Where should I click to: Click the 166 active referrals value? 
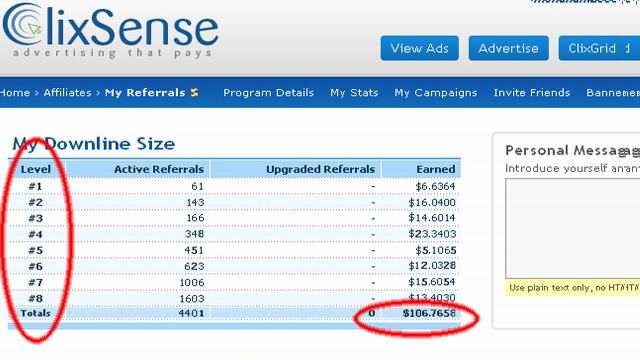point(195,218)
